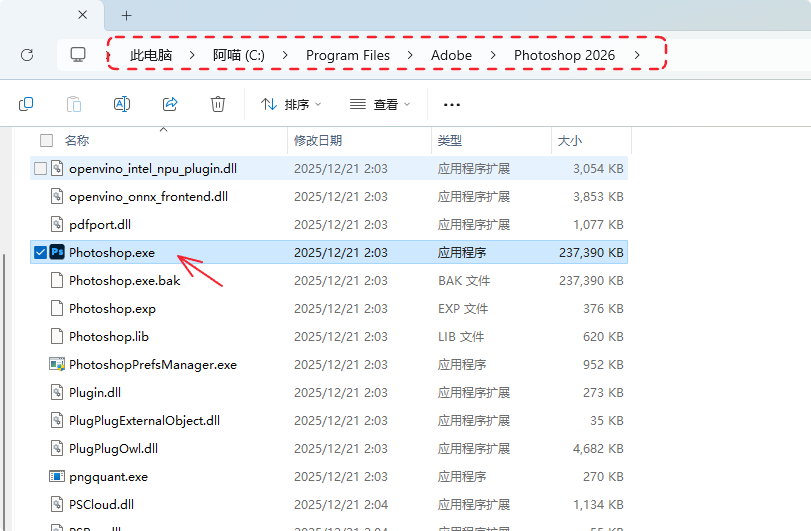This screenshot has width=811, height=531.
Task: Click the BAK 文件 type cell
Action: click(x=464, y=281)
